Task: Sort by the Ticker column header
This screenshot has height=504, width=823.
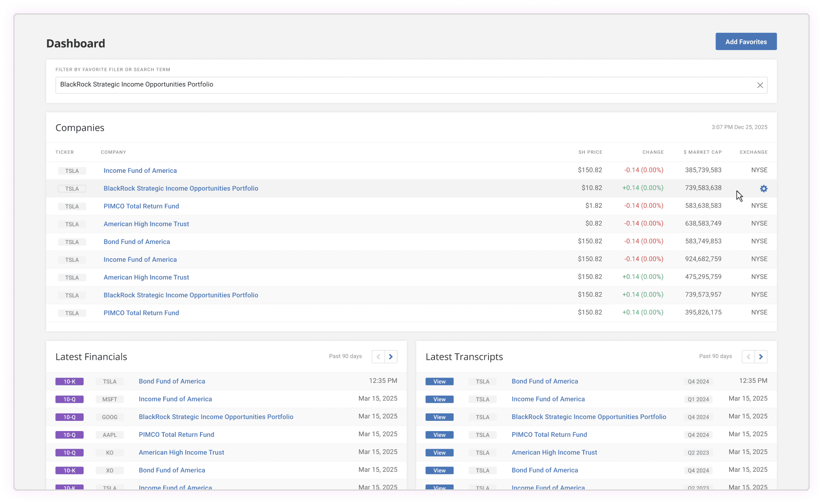Action: [65, 152]
